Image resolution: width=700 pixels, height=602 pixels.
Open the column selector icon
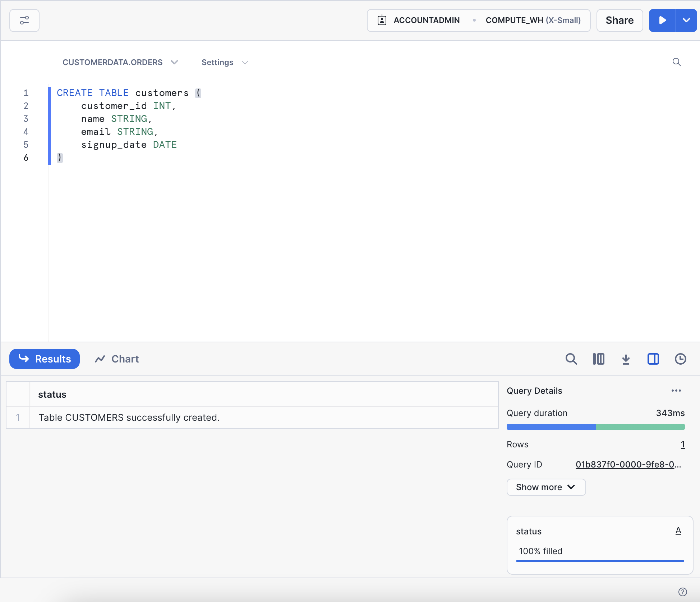tap(599, 359)
